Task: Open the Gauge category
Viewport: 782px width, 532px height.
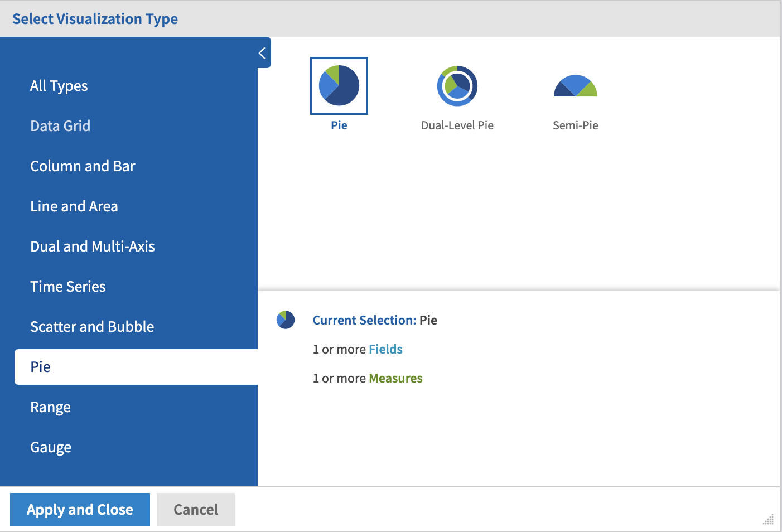Action: pos(51,447)
